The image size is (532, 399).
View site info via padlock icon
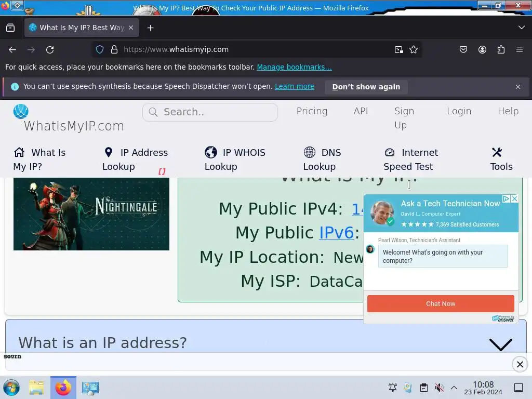tap(114, 49)
